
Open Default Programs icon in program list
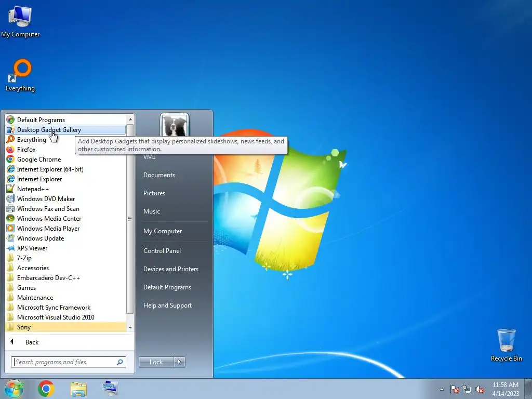click(x=10, y=120)
